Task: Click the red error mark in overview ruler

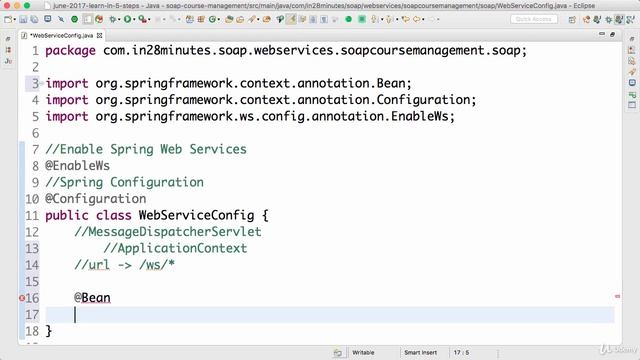Action: (618, 296)
